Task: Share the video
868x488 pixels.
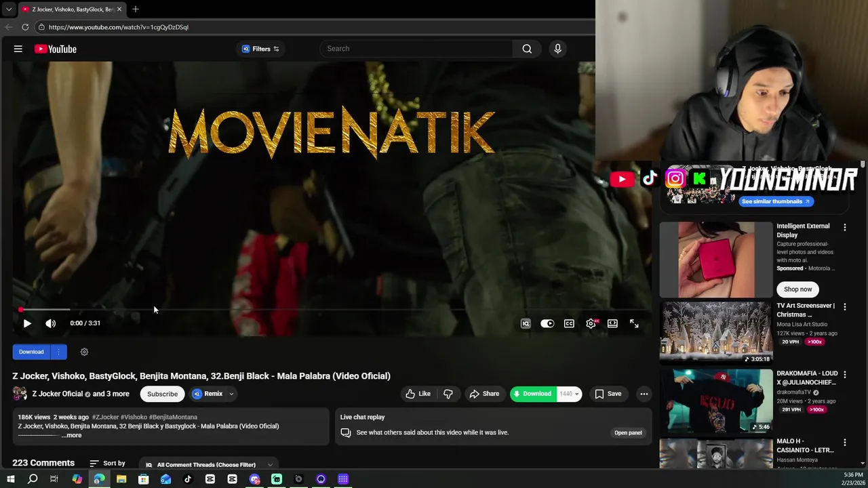Action: click(x=484, y=394)
